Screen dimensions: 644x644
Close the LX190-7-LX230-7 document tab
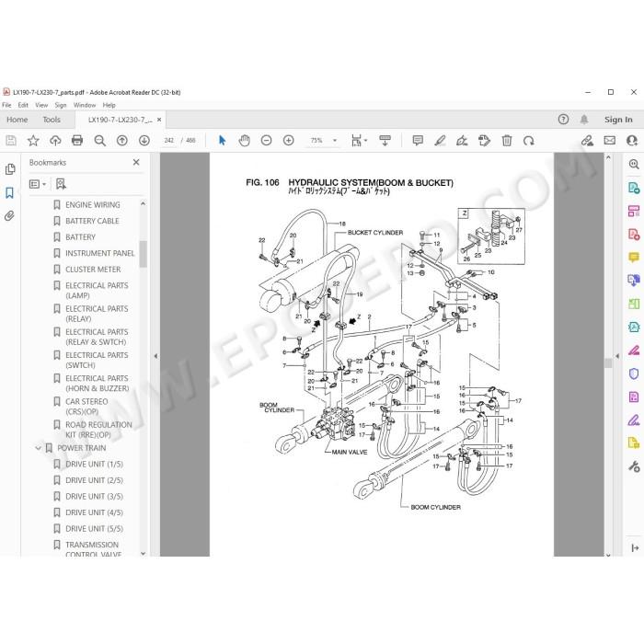tap(159, 120)
